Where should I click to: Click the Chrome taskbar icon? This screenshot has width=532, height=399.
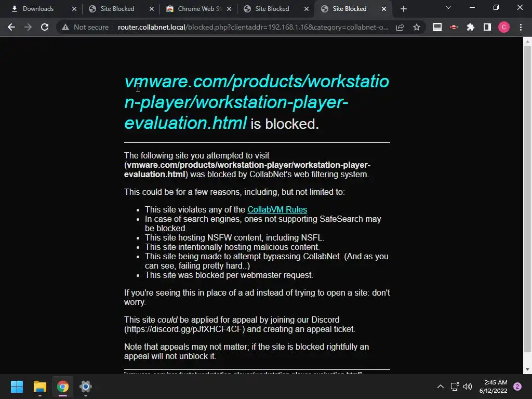click(63, 387)
